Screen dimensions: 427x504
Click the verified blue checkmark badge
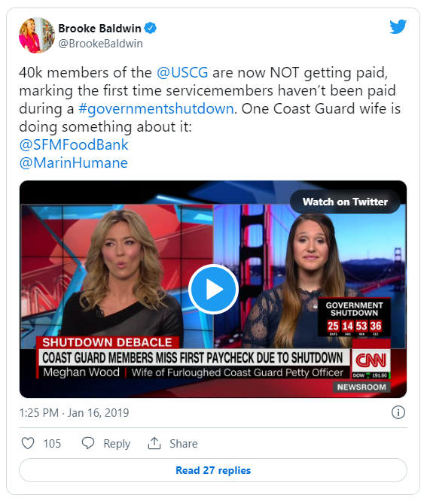pos(150,29)
